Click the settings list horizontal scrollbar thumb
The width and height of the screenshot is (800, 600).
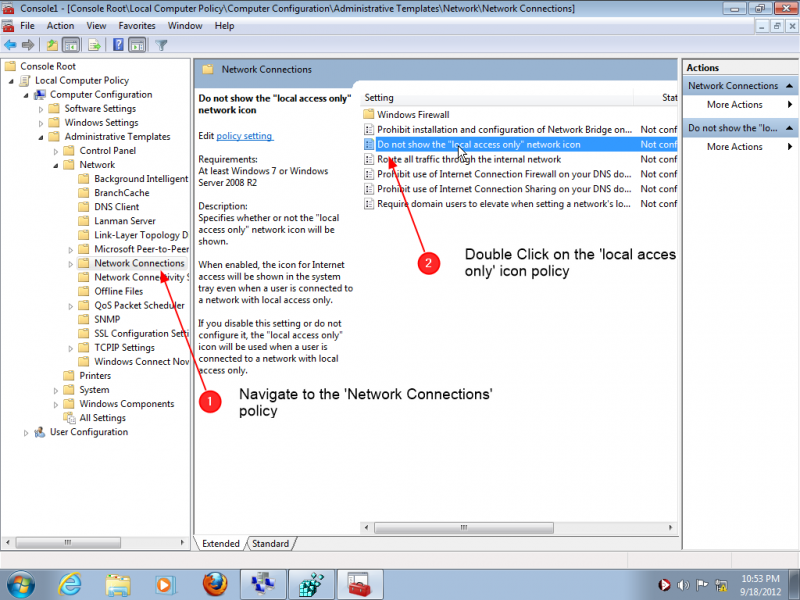click(x=464, y=528)
